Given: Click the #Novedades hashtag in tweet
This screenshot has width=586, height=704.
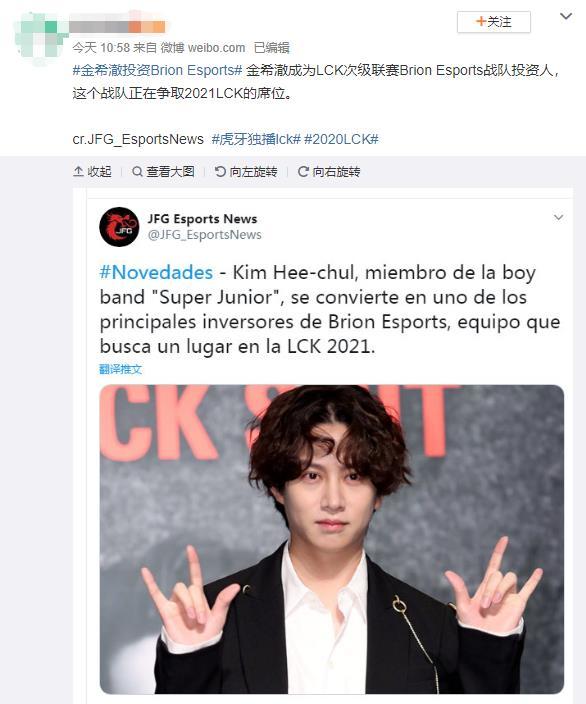Looking at the screenshot, I should point(156,273).
